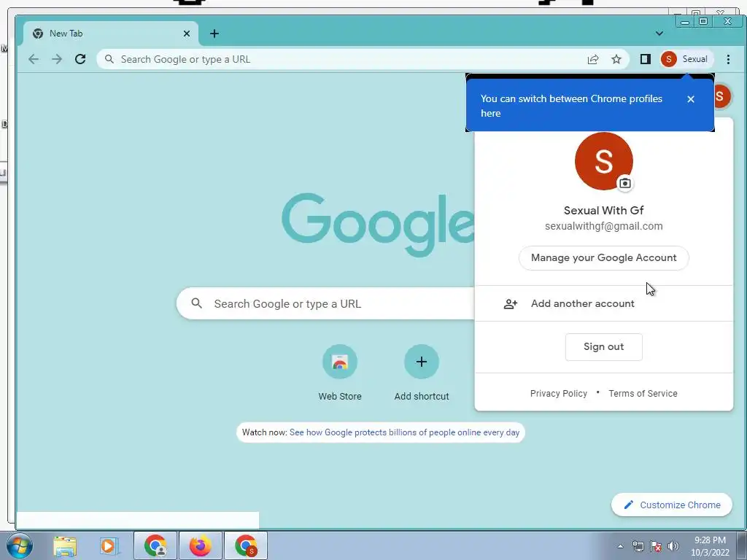Show hidden system tray icons

(620, 546)
